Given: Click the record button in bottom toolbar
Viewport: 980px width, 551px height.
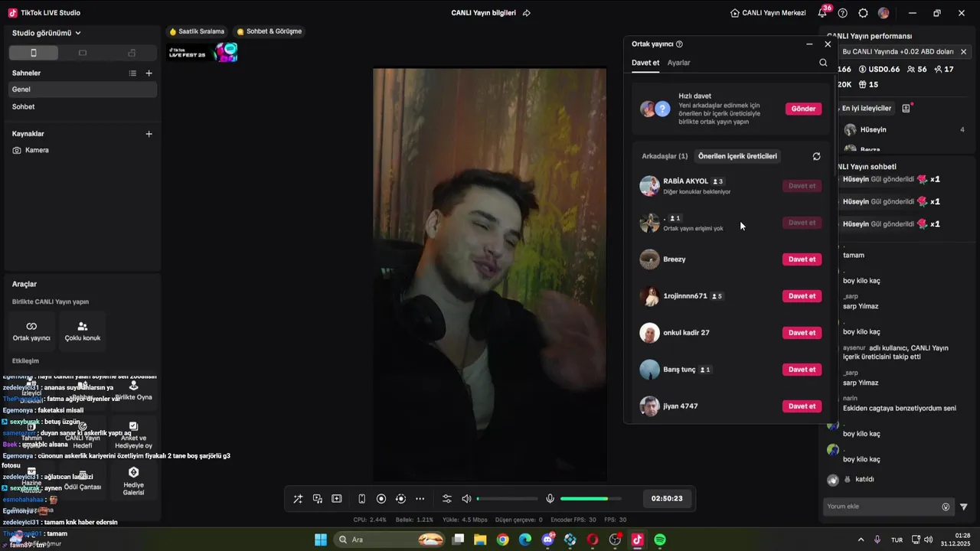Looking at the screenshot, I should [381, 499].
